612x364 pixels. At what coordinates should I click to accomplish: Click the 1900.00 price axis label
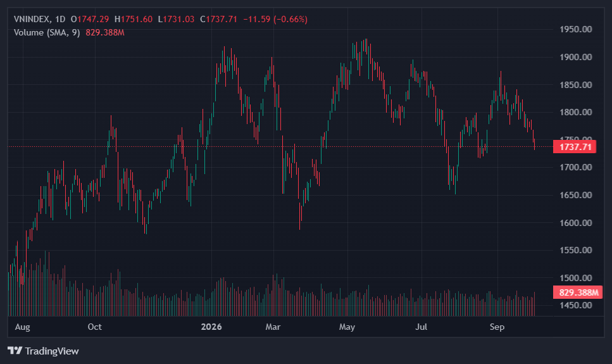point(576,57)
